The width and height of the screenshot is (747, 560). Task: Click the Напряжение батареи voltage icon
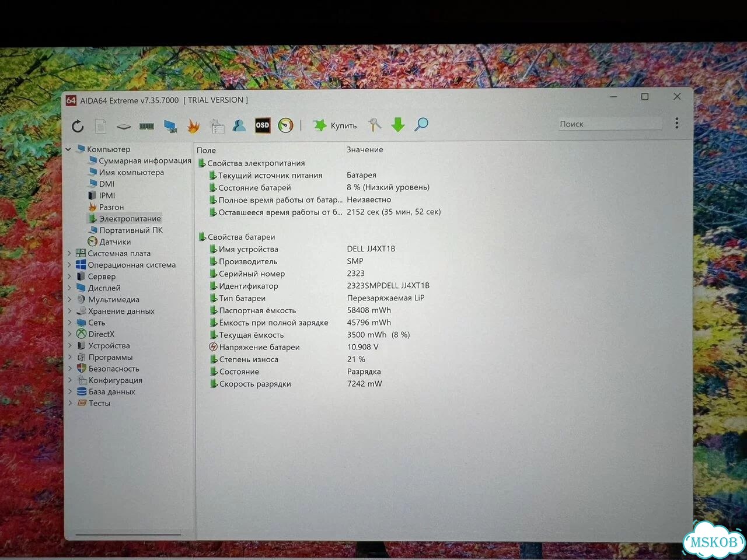point(213,347)
